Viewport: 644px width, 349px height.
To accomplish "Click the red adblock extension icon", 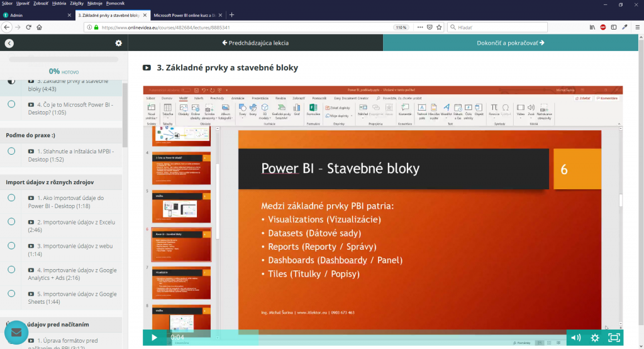I will tap(603, 28).
